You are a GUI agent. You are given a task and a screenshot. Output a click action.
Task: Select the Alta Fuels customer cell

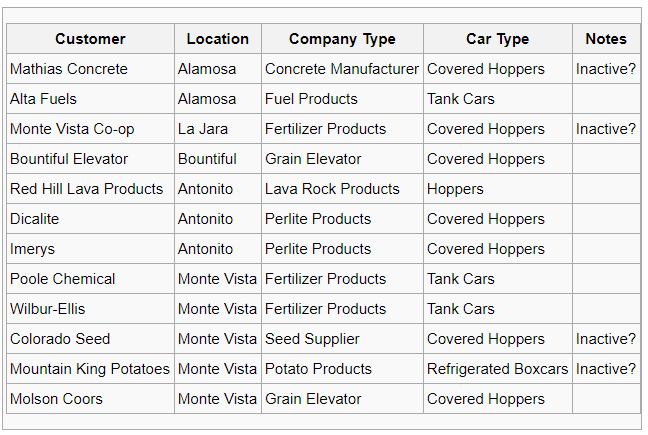pos(91,99)
